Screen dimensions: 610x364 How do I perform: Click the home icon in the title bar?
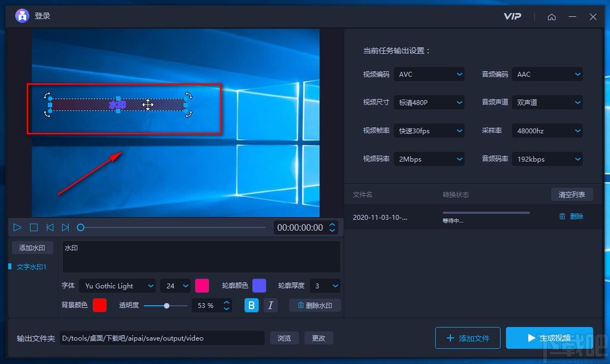click(552, 17)
